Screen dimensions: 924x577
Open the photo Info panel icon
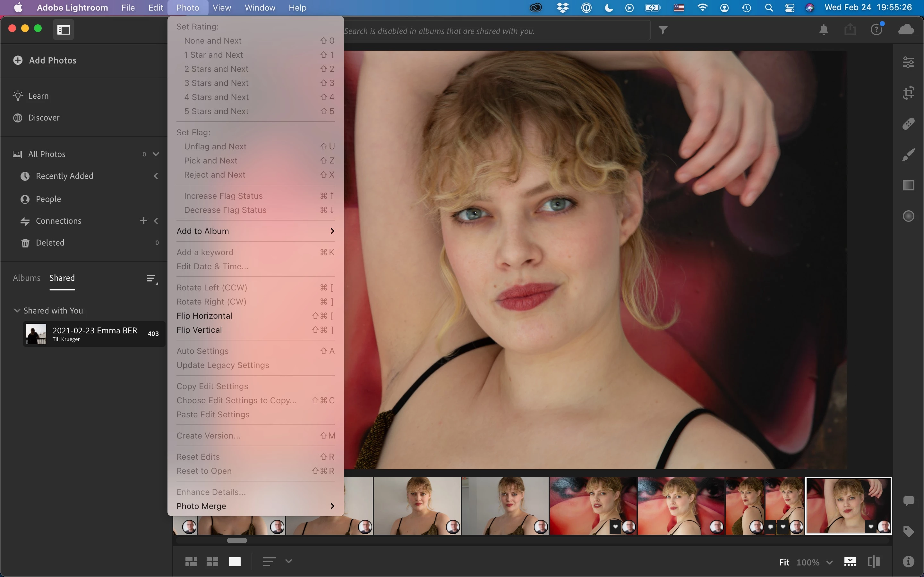point(908,561)
